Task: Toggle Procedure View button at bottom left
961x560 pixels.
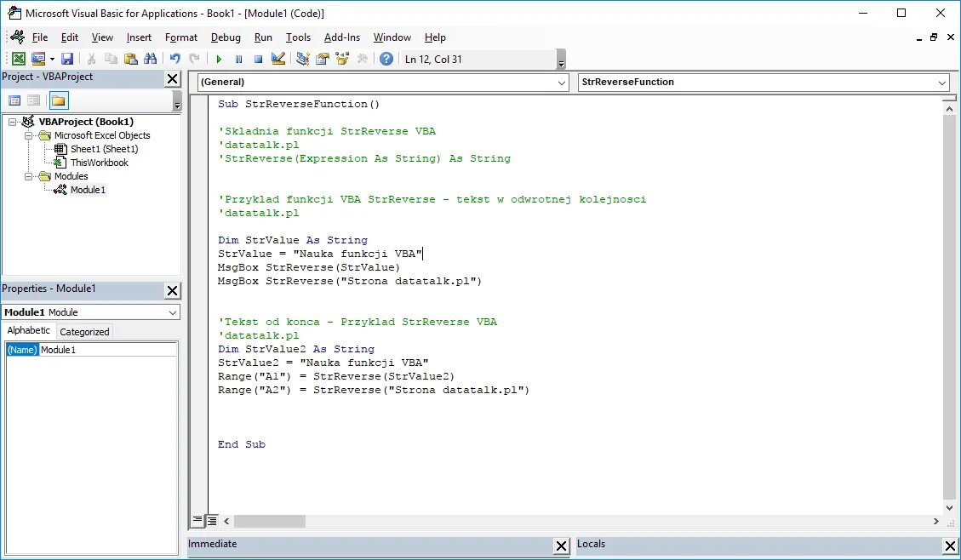Action: pos(197,521)
